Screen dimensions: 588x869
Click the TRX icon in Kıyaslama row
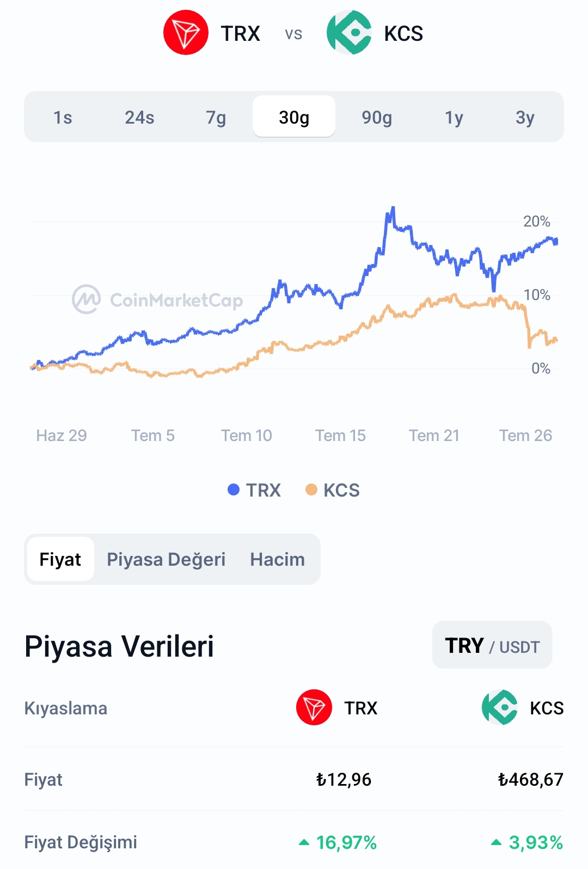pyautogui.click(x=314, y=707)
